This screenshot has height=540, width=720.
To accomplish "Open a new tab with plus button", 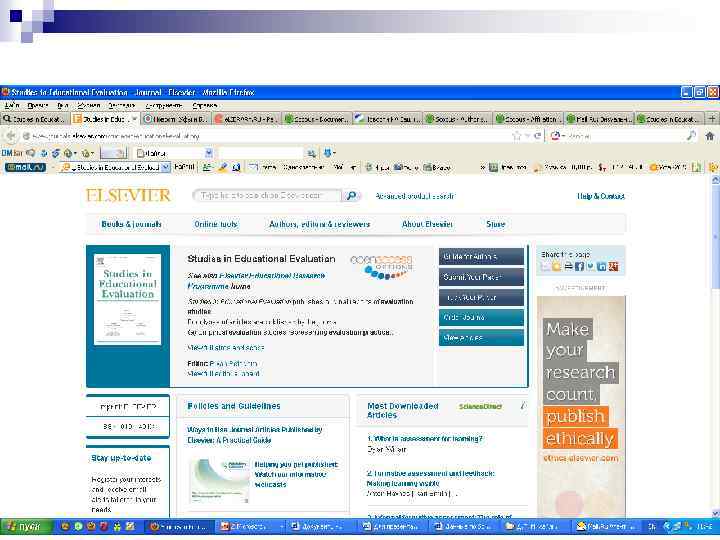I will point(712,119).
